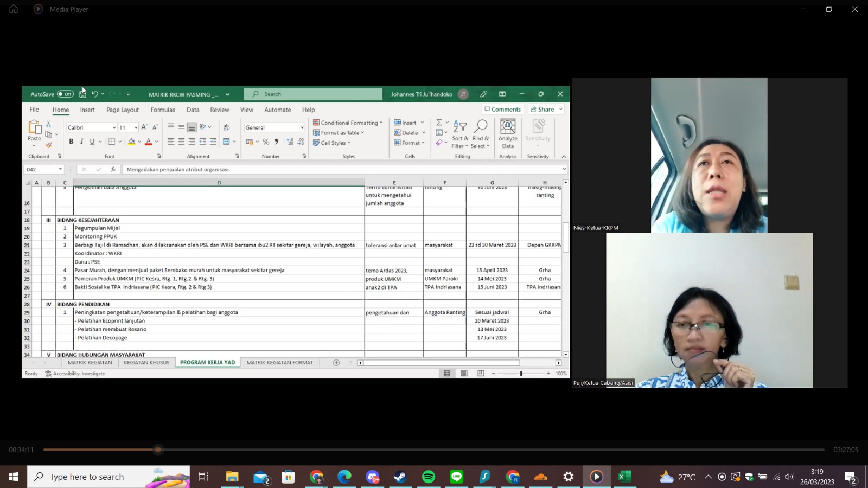Viewport: 868px width, 488px height.
Task: Switch to Page Layout view in status bar
Action: pos(464,374)
